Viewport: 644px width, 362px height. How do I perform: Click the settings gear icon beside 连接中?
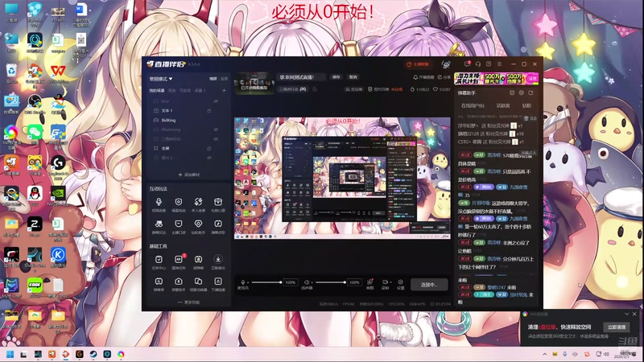400,282
